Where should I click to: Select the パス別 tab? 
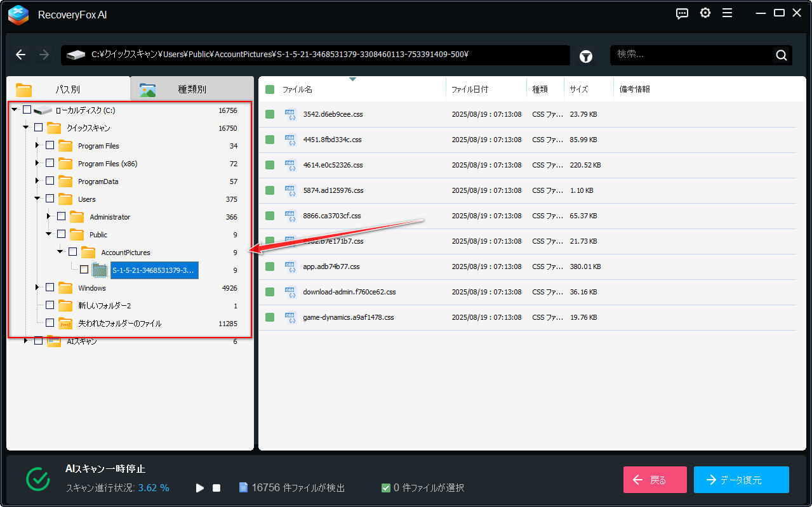point(67,89)
